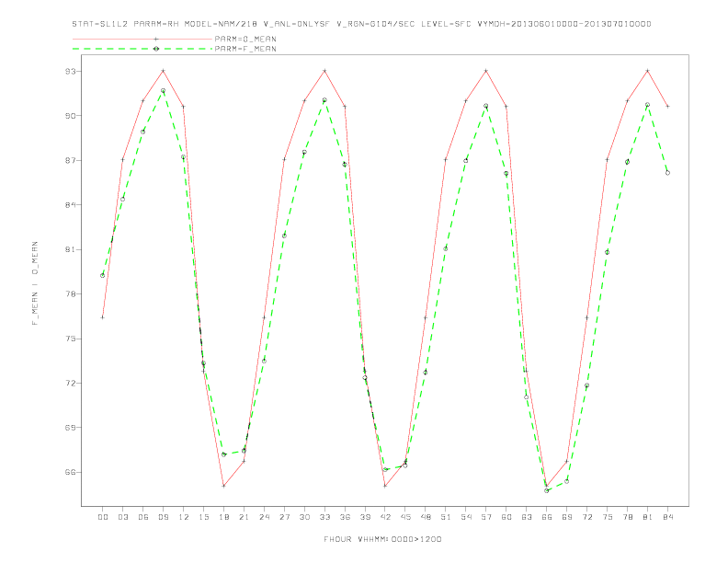Viewport: 728px width, 563px height.
Task: Click x-axis tick label 81
Action: pyautogui.click(x=648, y=517)
